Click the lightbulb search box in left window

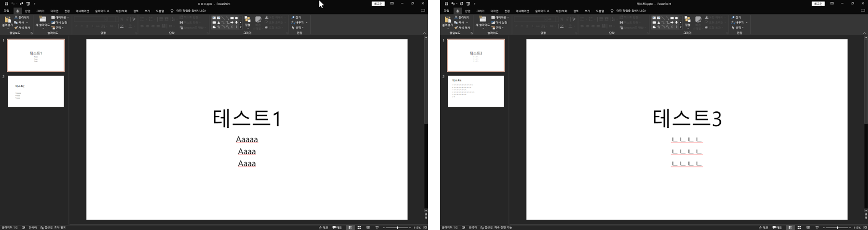click(188, 11)
